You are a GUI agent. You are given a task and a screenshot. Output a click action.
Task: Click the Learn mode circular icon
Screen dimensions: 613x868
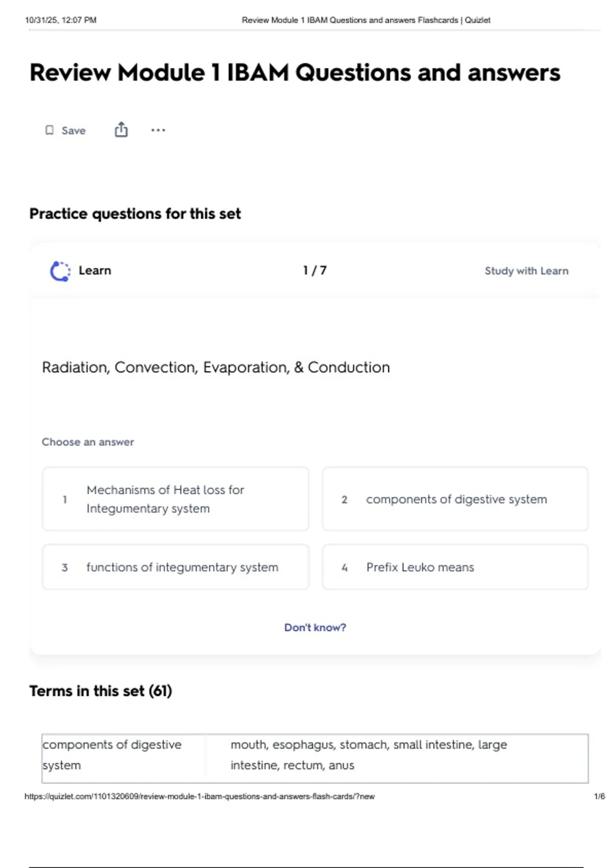click(60, 271)
